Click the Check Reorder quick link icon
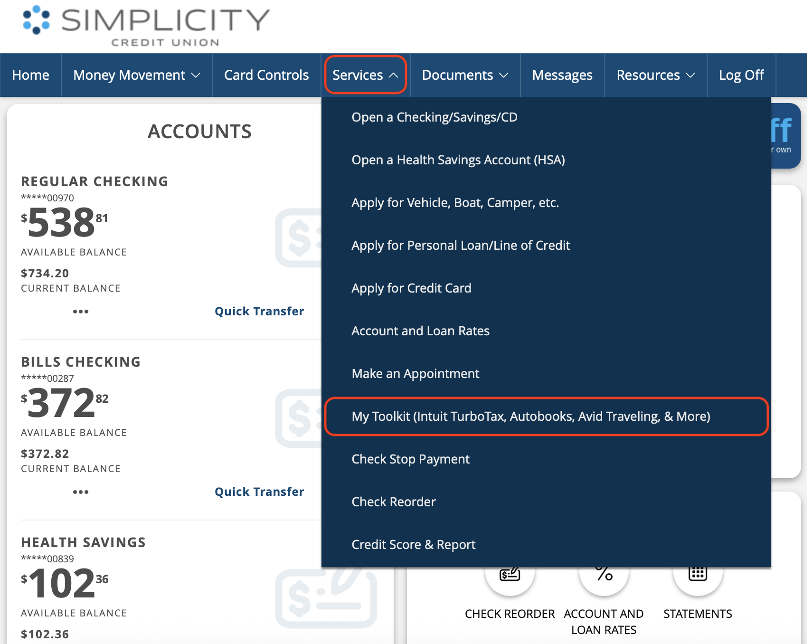 [510, 576]
